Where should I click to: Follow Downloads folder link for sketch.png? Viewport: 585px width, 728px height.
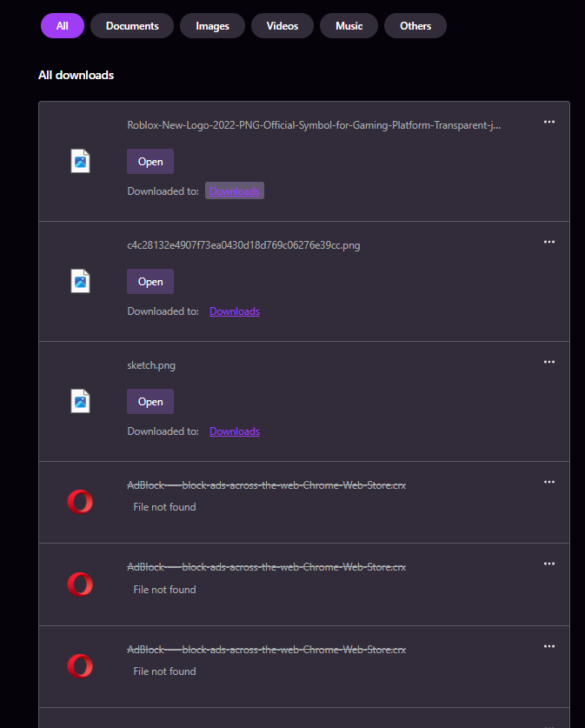point(235,431)
